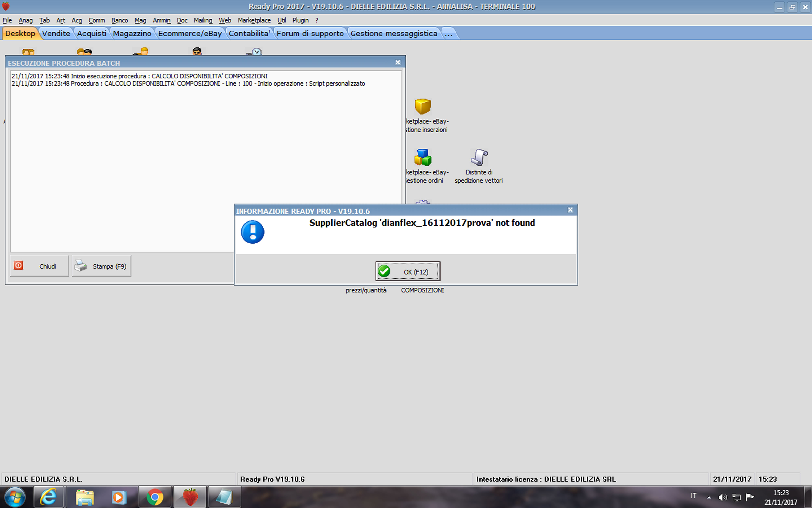The image size is (812, 508).
Task: Click the prezzi/quantità desktop label
Action: click(366, 290)
